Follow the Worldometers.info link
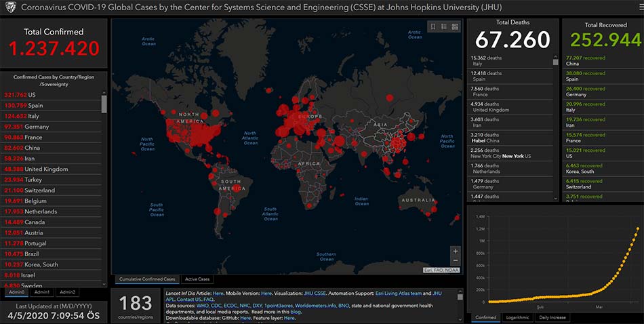This screenshot has width=644, height=324. (x=315, y=306)
